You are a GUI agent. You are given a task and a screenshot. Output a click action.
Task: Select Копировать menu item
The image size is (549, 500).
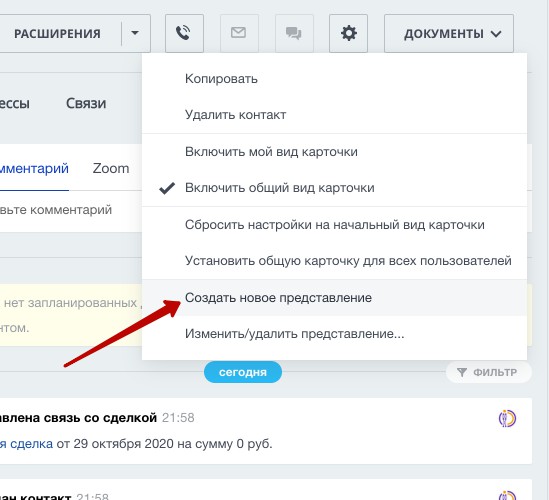[x=334, y=79]
